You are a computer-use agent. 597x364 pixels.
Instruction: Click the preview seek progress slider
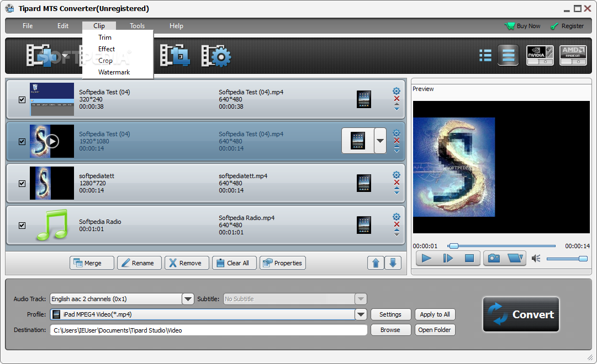click(x=501, y=246)
